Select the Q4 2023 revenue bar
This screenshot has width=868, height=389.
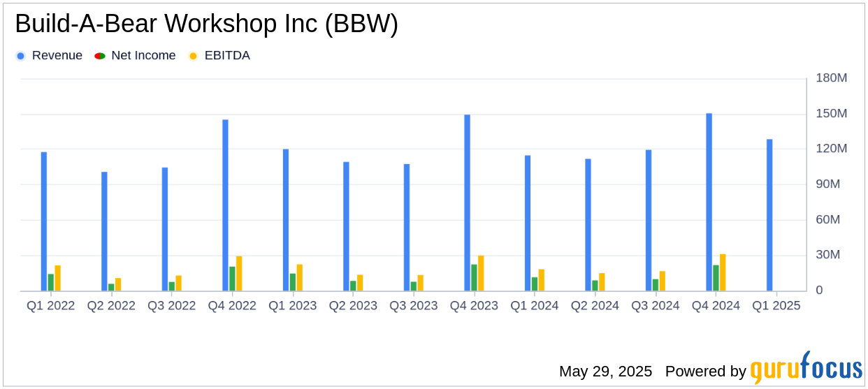[x=467, y=203]
